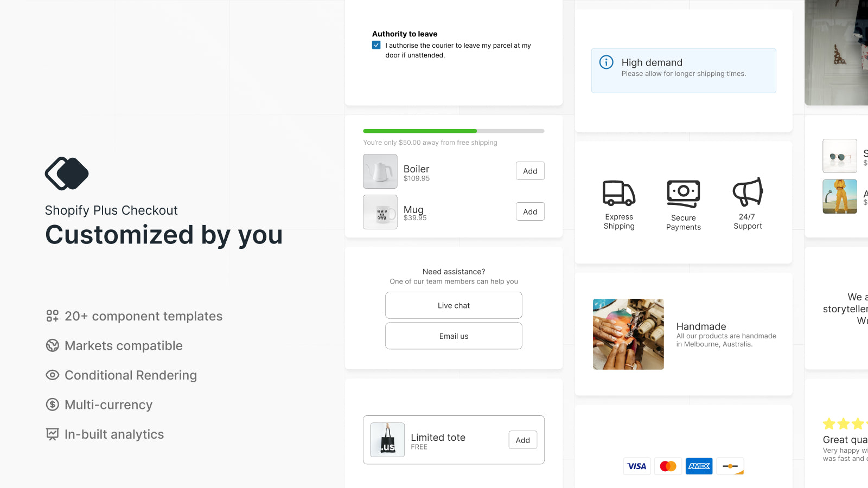Uncheck the authorise courier to leave parcel checkbox

tap(376, 45)
